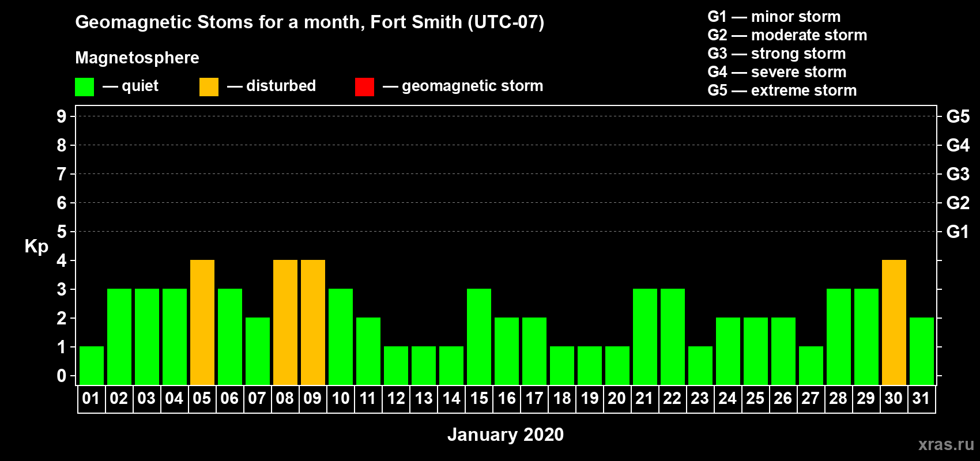The width and height of the screenshot is (980, 461).
Task: Click the 'Kp' axis label
Action: [x=36, y=247]
